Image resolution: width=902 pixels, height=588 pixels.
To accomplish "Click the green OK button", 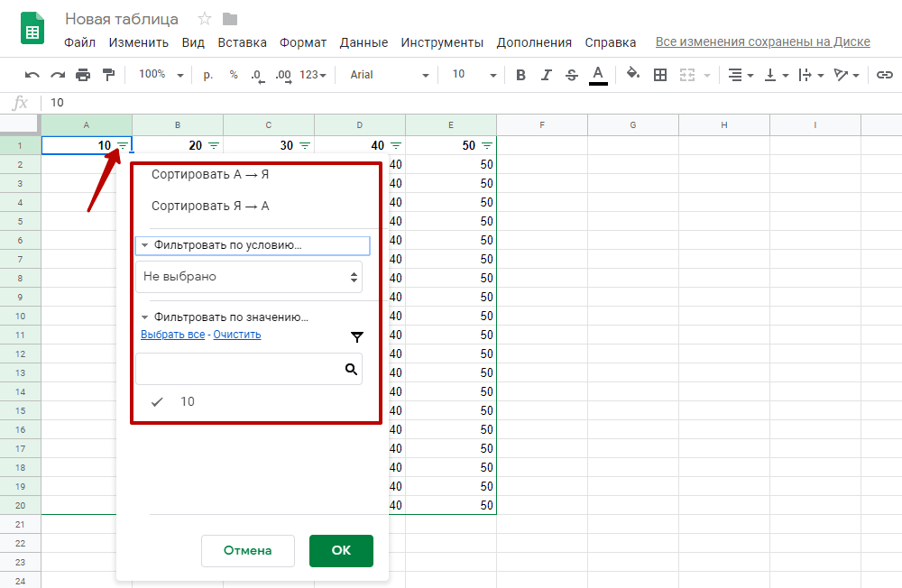I will pos(341,550).
